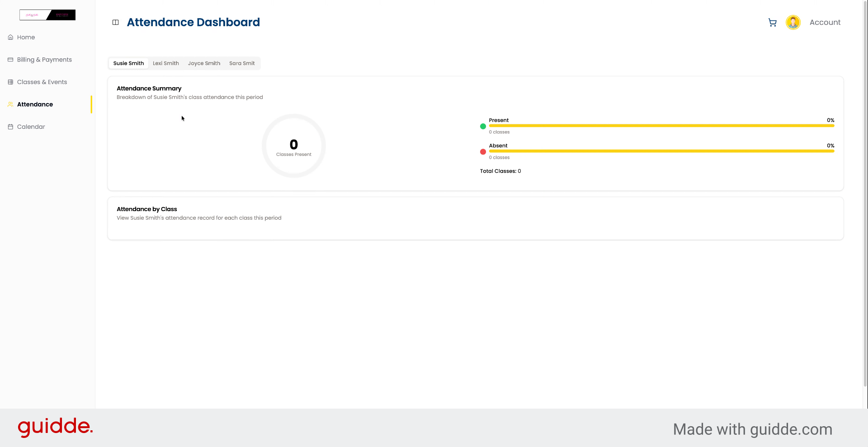Click the Absent 0% value
Viewport: 868px width, 447px height.
[830, 146]
